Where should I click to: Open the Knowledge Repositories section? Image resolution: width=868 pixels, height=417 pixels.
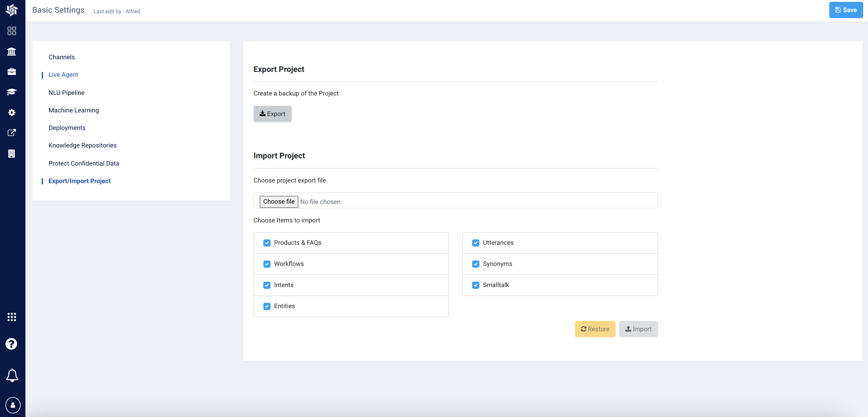point(83,145)
